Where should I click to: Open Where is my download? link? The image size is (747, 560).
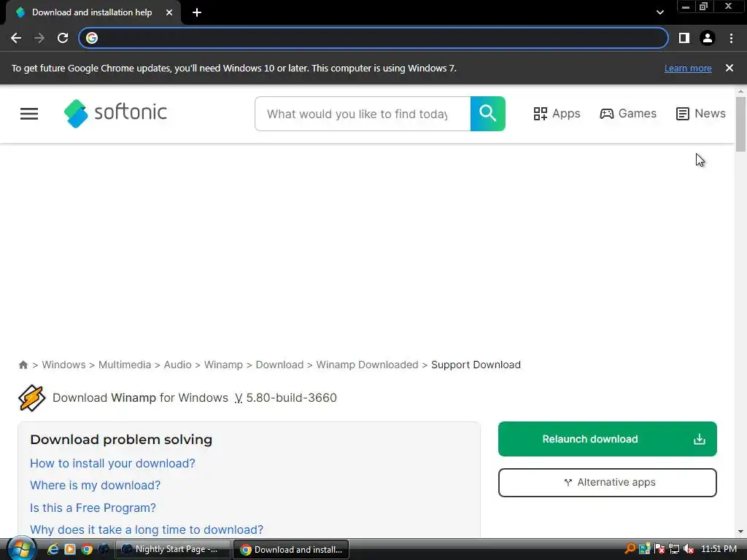[96, 485]
